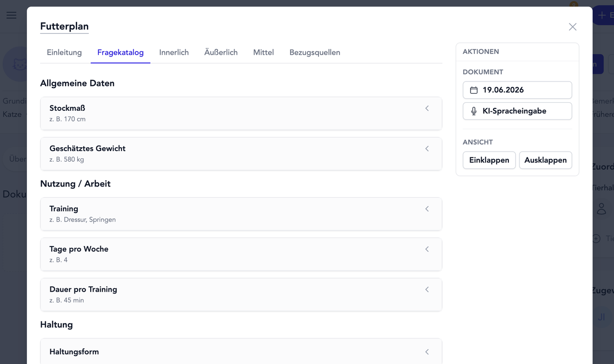The width and height of the screenshot is (614, 364).
Task: Open the Bezugsquellen tab
Action: click(x=315, y=53)
